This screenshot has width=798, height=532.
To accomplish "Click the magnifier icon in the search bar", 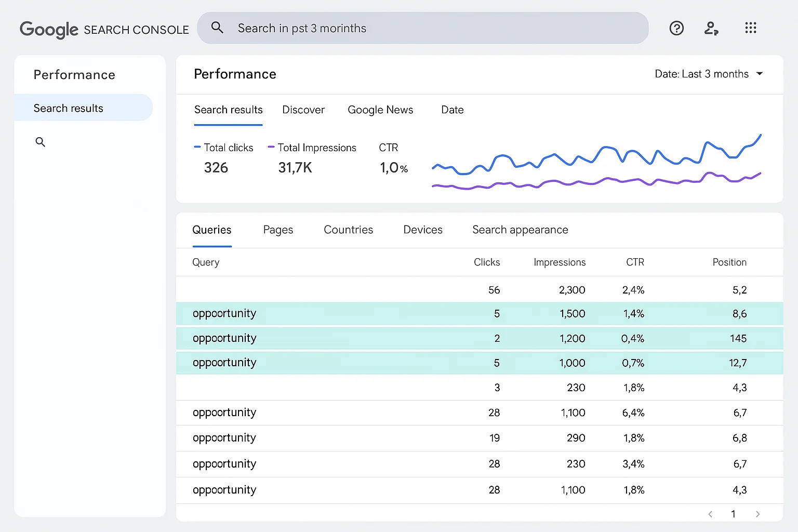I will tap(218, 28).
